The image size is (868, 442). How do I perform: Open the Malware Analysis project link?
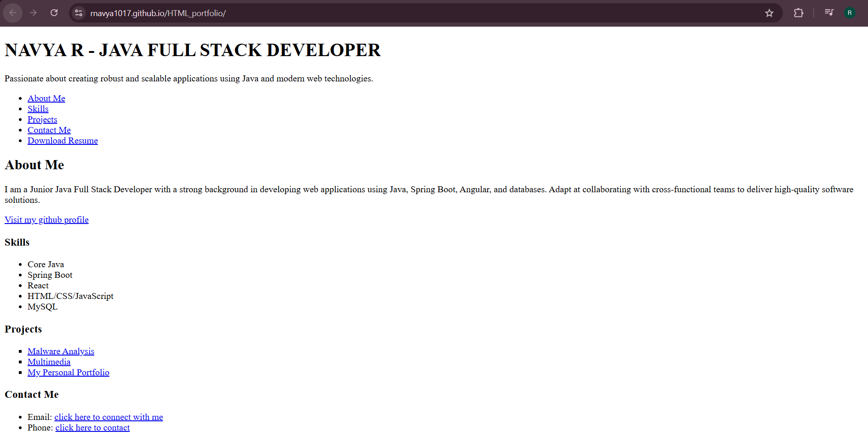pyautogui.click(x=61, y=351)
